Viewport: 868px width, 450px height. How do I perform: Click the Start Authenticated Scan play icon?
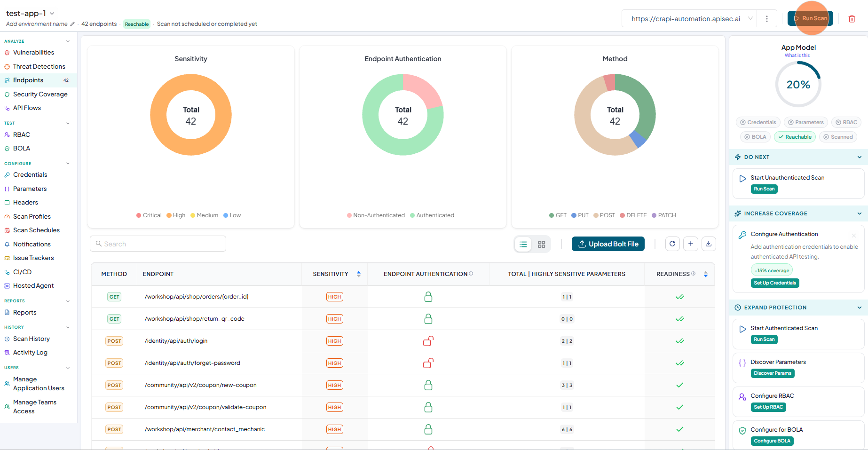742,329
